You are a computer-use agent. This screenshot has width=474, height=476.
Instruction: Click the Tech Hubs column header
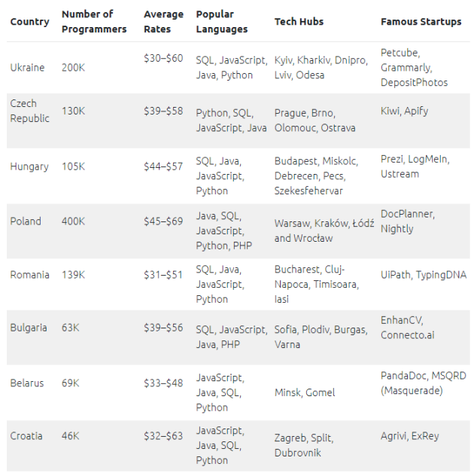[x=299, y=22]
